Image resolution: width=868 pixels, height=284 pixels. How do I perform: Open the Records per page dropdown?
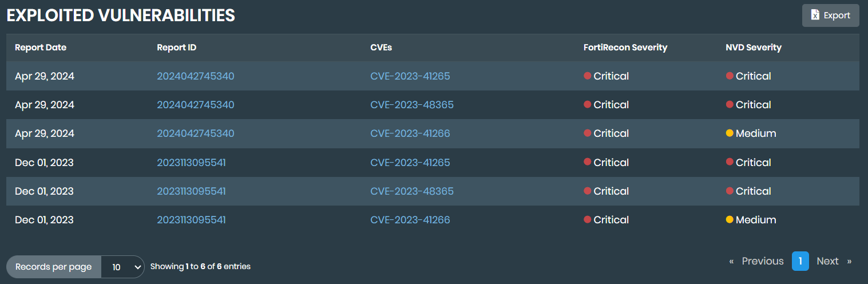122,267
